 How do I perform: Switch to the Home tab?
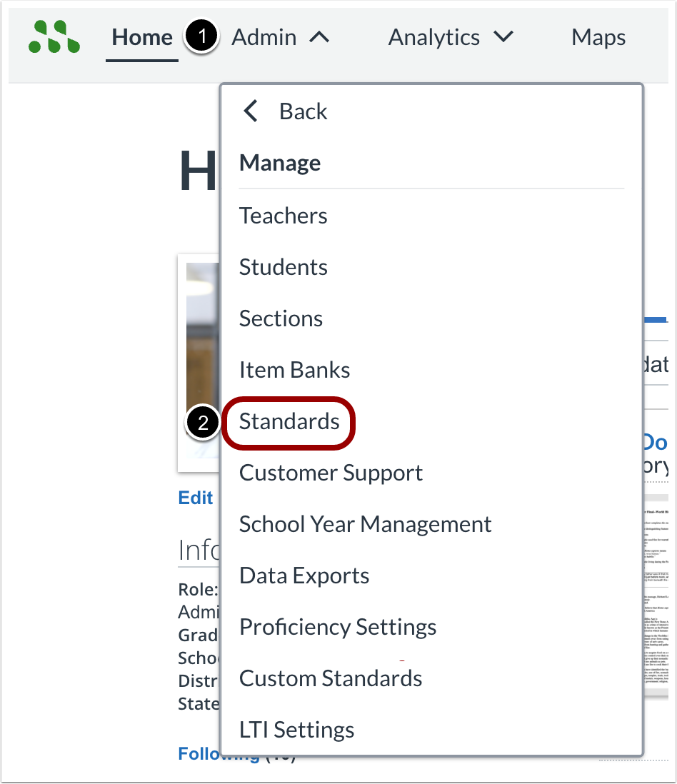tap(141, 37)
